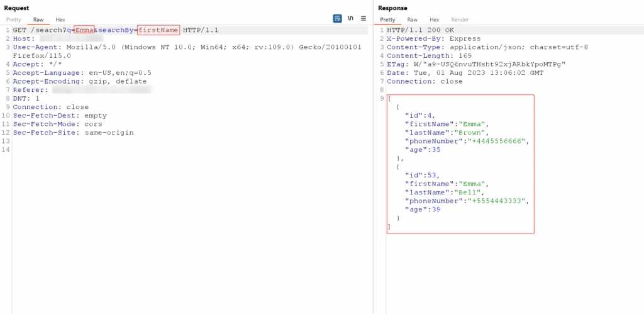Click the 'firstName' searchBy value in request
The width and height of the screenshot is (644, 314).
pyautogui.click(x=158, y=30)
